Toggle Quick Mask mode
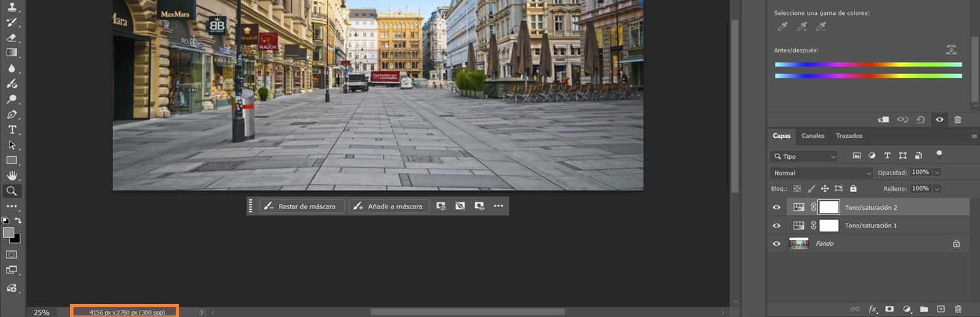The image size is (980, 317). [x=12, y=254]
